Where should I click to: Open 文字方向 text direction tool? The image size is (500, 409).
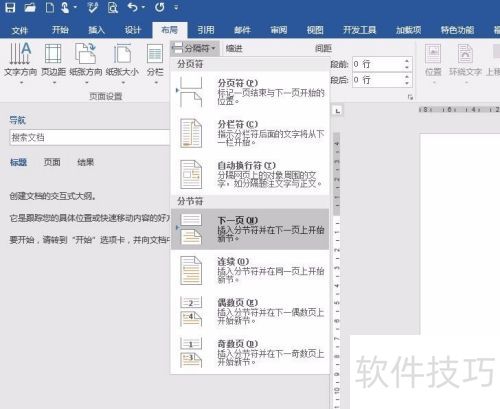[x=20, y=63]
